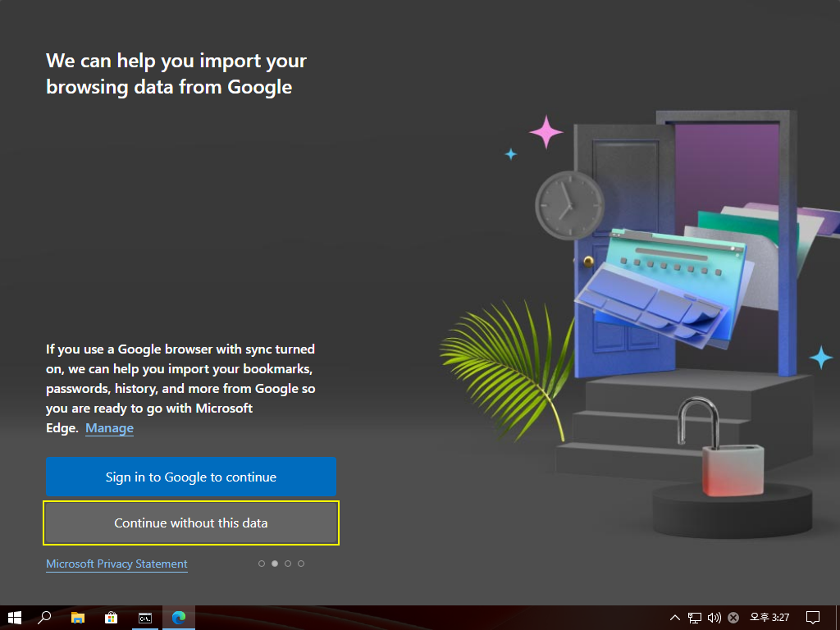Open volume control tray icon

(714, 618)
